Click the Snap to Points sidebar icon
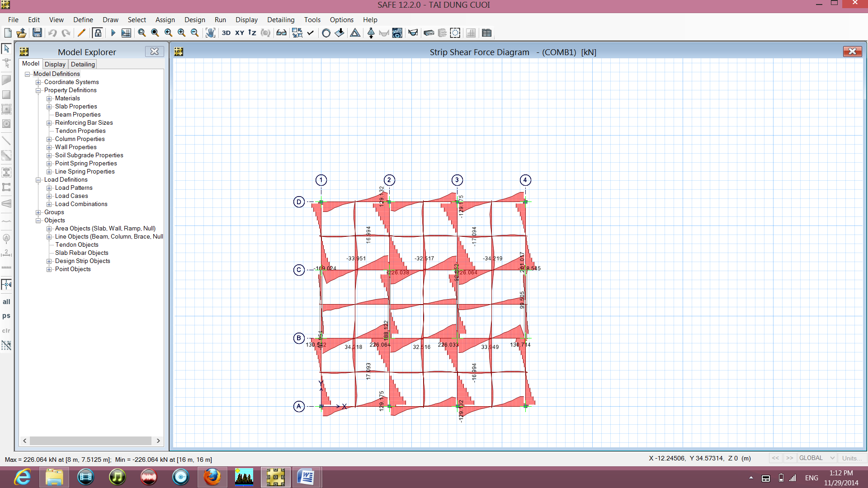The height and width of the screenshot is (488, 868). (6, 284)
